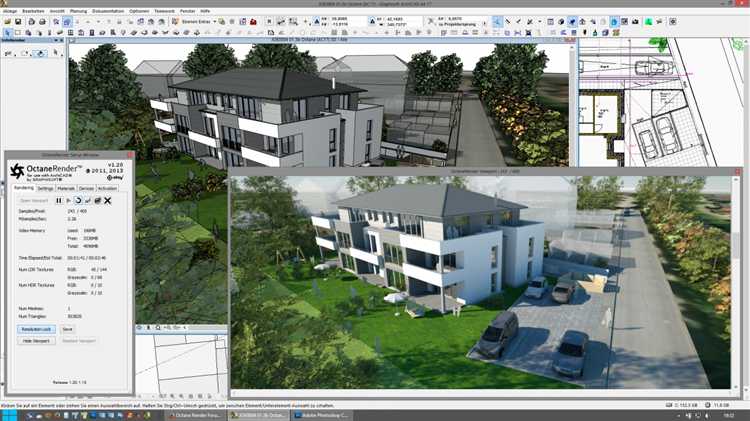Click the red toolbox icon in the toolbar
Image resolution: width=750 pixels, height=421 pixels.
click(253, 22)
